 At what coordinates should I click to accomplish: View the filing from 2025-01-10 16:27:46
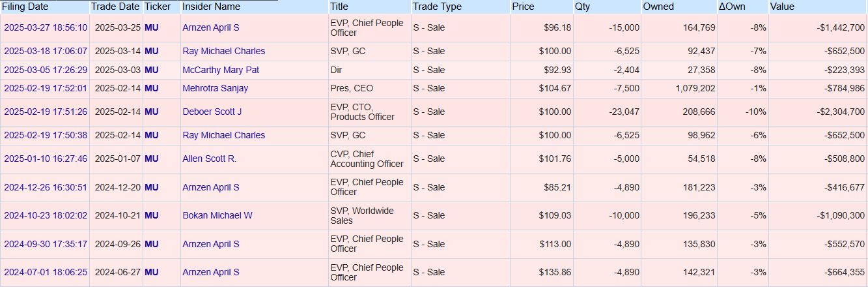pos(46,159)
